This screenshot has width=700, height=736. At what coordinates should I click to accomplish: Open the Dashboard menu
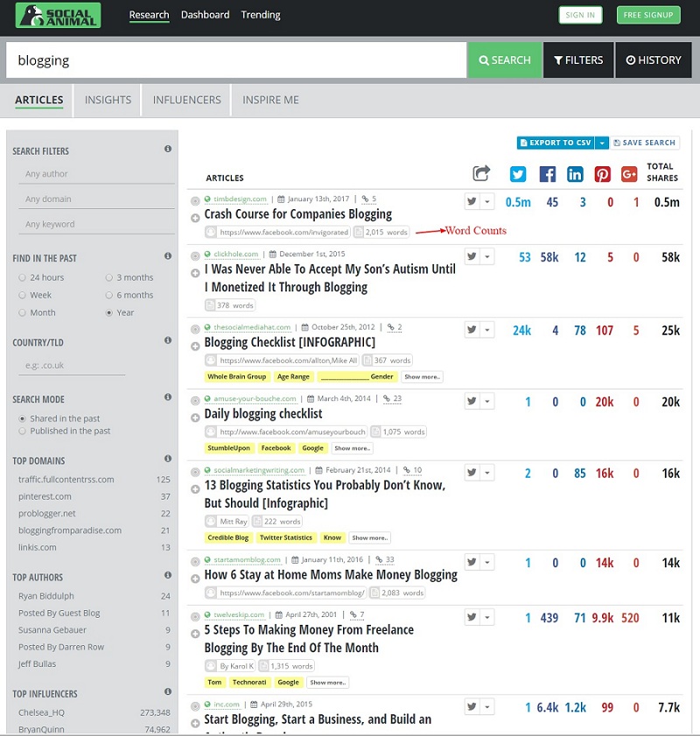pyautogui.click(x=205, y=15)
